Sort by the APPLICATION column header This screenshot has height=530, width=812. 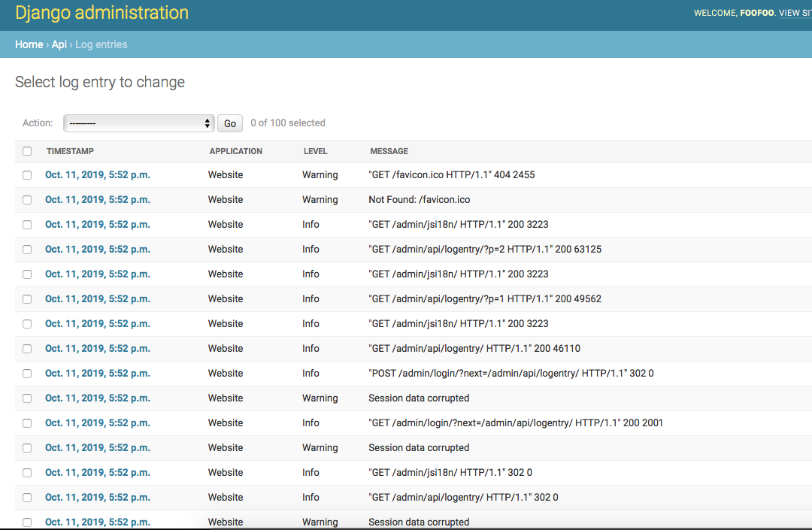[x=235, y=151]
